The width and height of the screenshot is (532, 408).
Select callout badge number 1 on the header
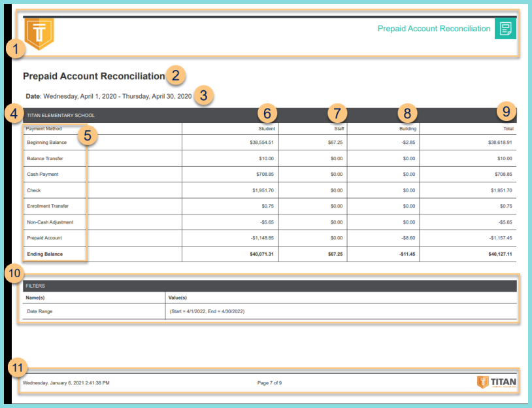[14, 48]
